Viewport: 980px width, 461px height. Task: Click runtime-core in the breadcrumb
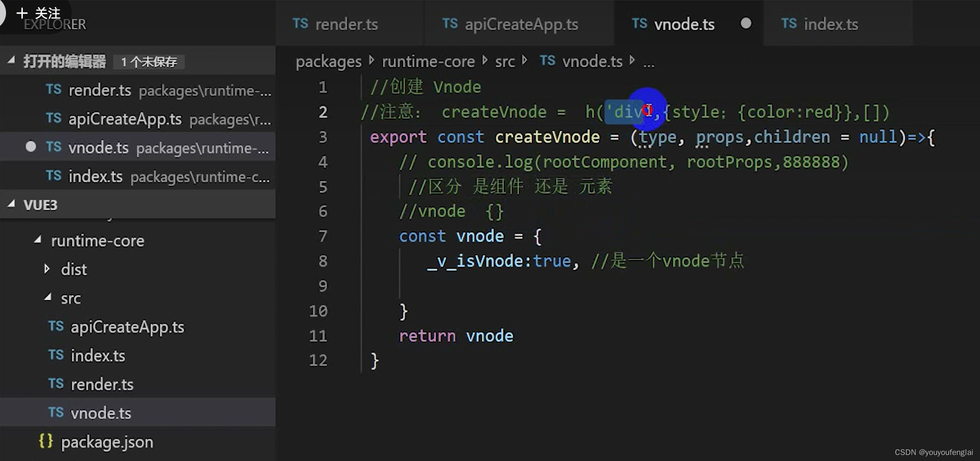coord(428,62)
